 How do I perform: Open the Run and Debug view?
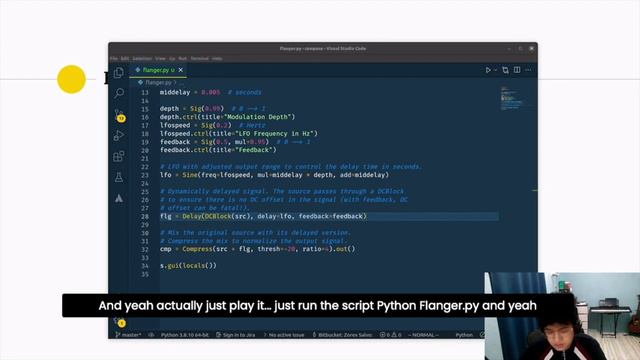point(119,136)
